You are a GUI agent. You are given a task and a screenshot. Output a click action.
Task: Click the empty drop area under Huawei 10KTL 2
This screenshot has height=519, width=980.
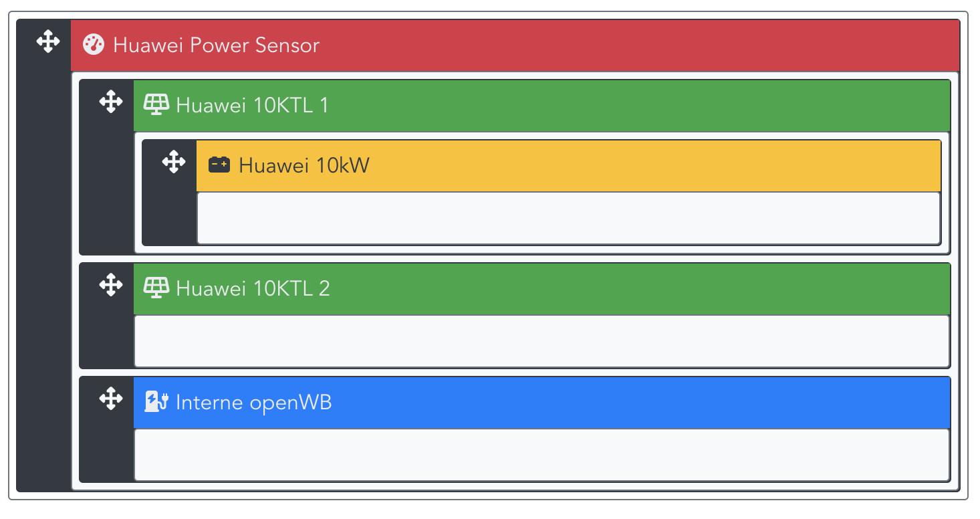pos(541,341)
